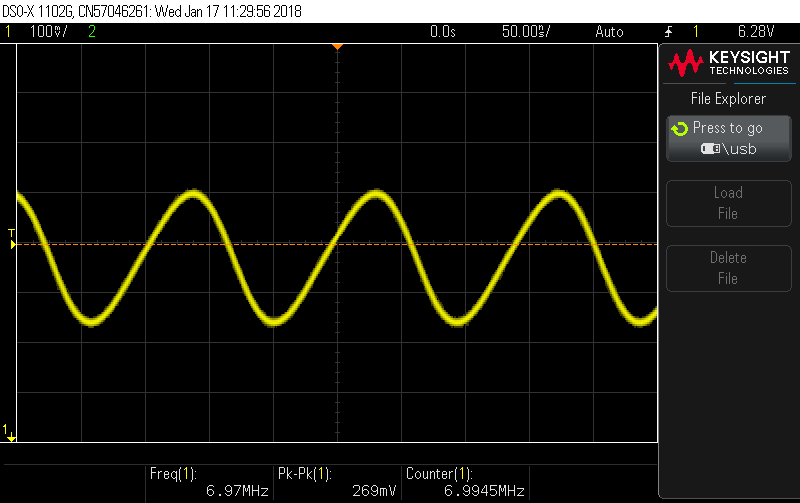
Task: Click the 0.0s horizontal delay value
Action: pyautogui.click(x=442, y=32)
